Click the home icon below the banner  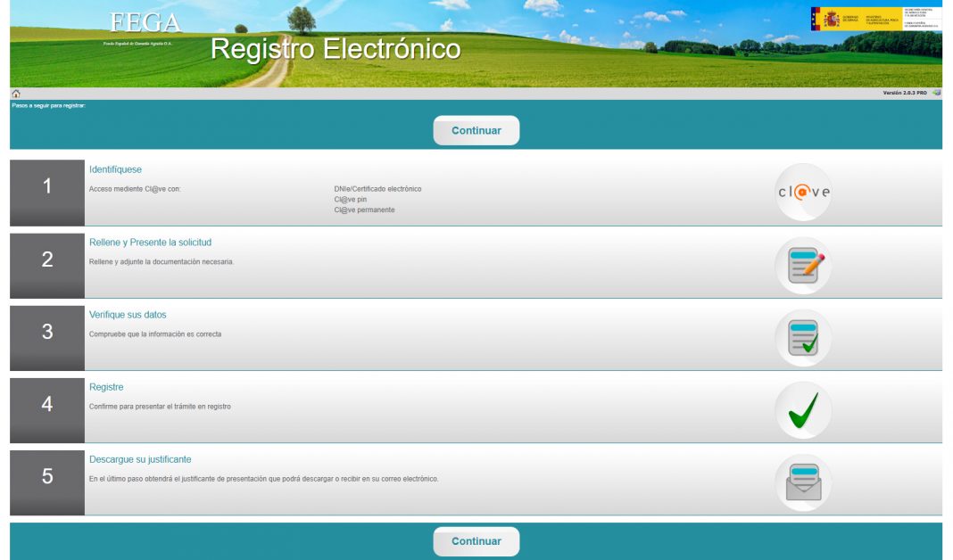pyautogui.click(x=16, y=94)
